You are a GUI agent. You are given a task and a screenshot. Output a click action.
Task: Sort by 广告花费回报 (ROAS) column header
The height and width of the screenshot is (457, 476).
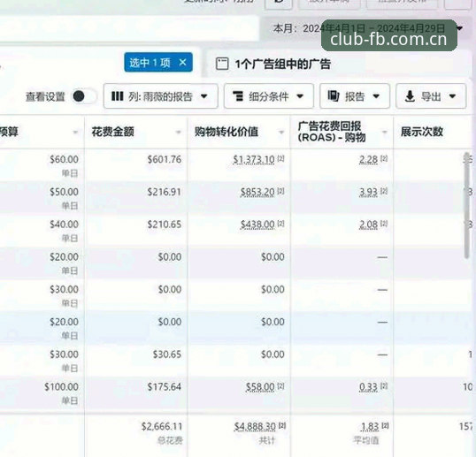click(x=332, y=132)
